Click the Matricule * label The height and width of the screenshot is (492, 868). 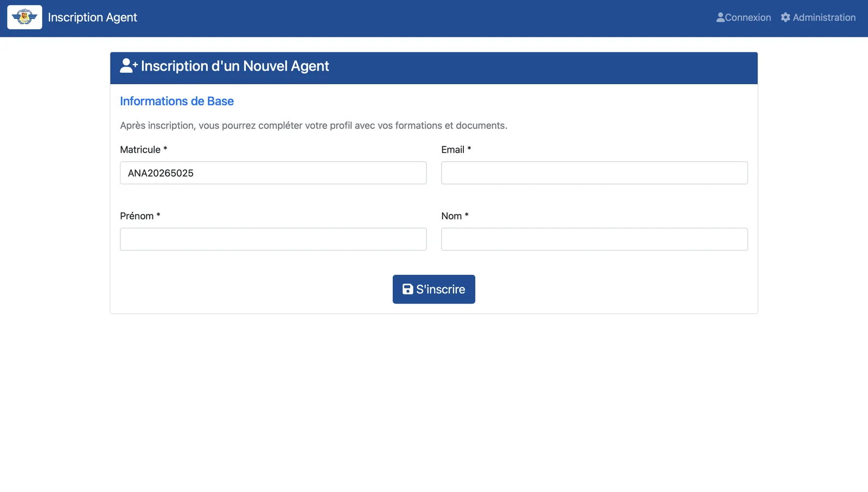[x=144, y=149]
